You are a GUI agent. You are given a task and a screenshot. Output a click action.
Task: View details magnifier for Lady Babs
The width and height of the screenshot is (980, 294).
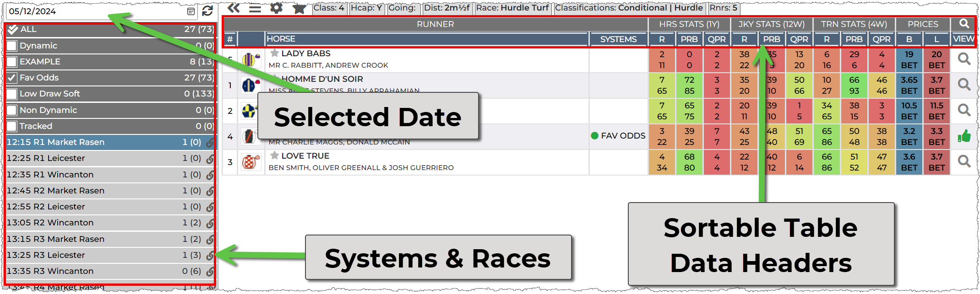(964, 59)
